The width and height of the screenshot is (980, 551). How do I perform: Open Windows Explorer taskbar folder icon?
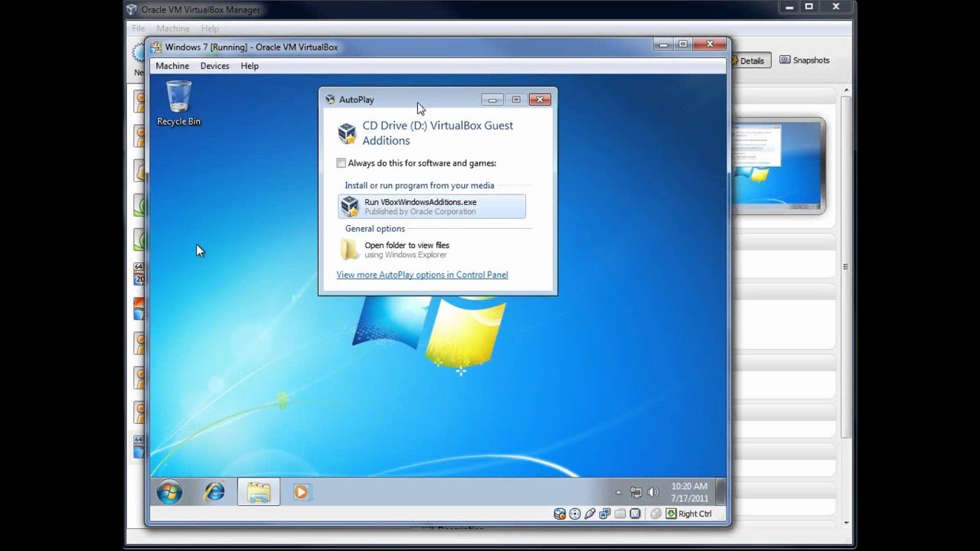(x=259, y=492)
